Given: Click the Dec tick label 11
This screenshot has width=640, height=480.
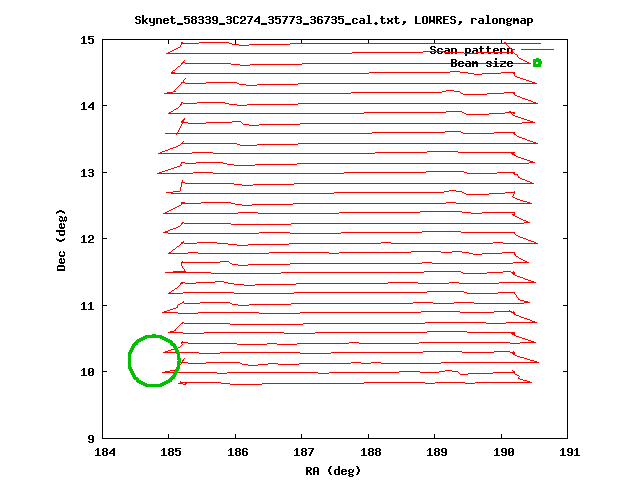Looking at the screenshot, I should [x=87, y=306].
